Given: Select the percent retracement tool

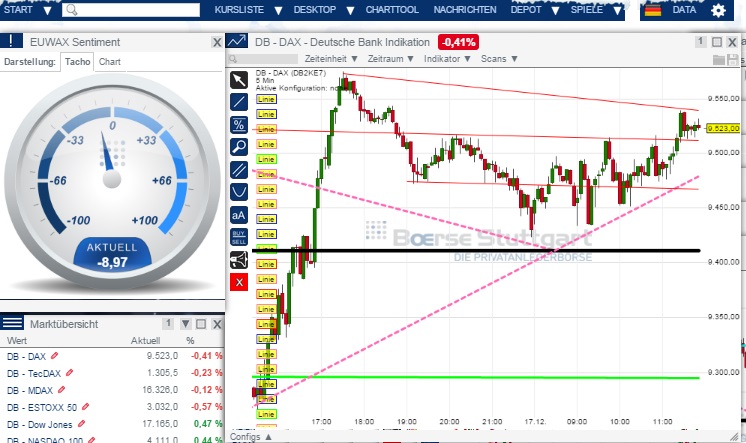Looking at the screenshot, I should [x=239, y=125].
